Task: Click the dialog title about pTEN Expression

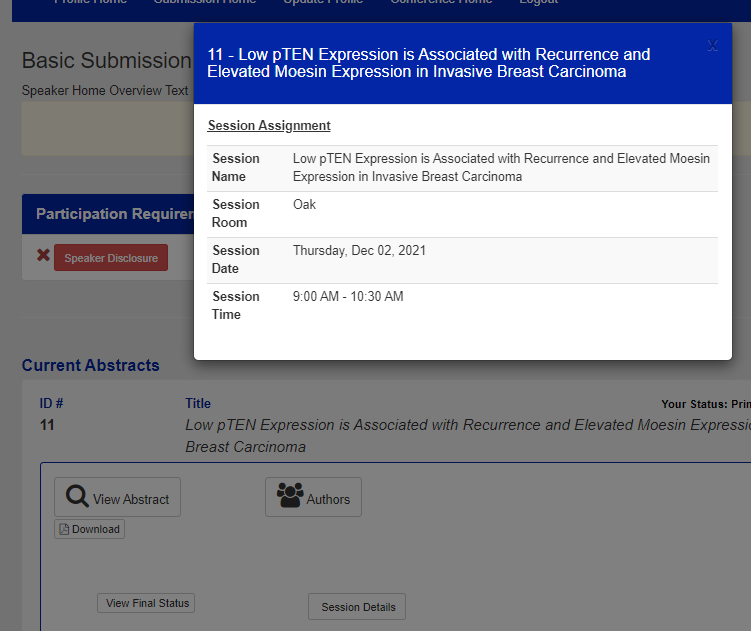Action: pos(429,63)
